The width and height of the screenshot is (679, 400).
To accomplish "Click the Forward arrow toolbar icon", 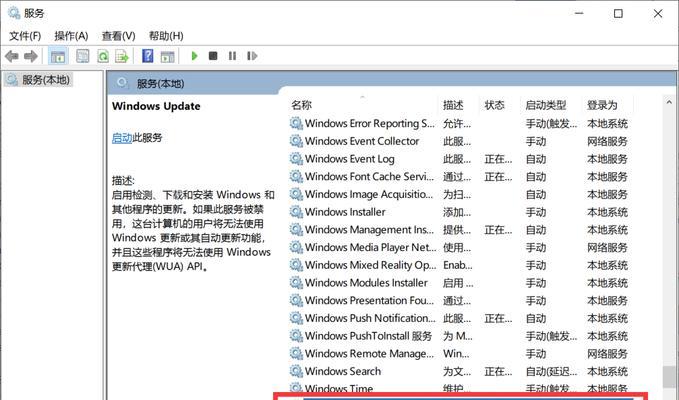I will (30, 56).
